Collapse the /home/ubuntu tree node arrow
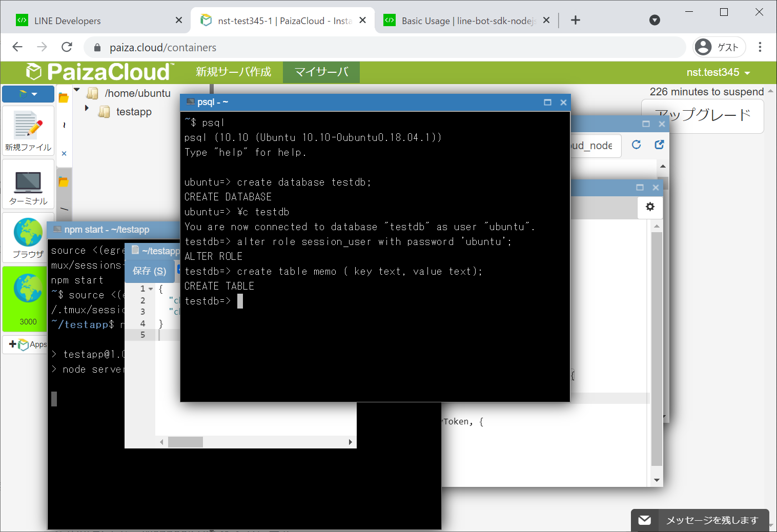 77,90
